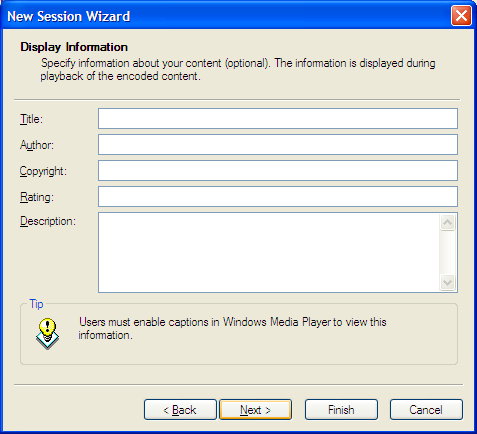Click the Copyright text field
The image size is (477, 434).
[278, 170]
